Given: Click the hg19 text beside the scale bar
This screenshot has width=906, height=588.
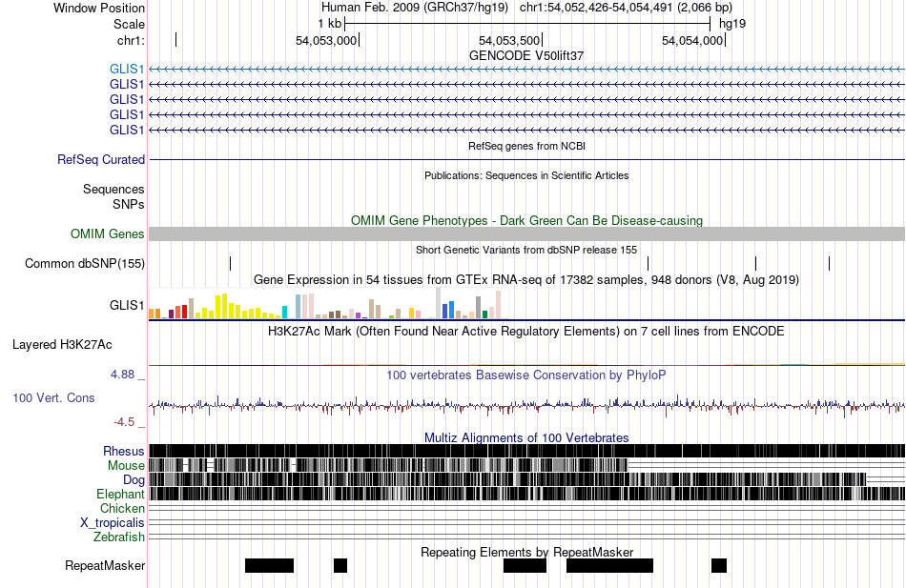Looking at the screenshot, I should pyautogui.click(x=732, y=24).
